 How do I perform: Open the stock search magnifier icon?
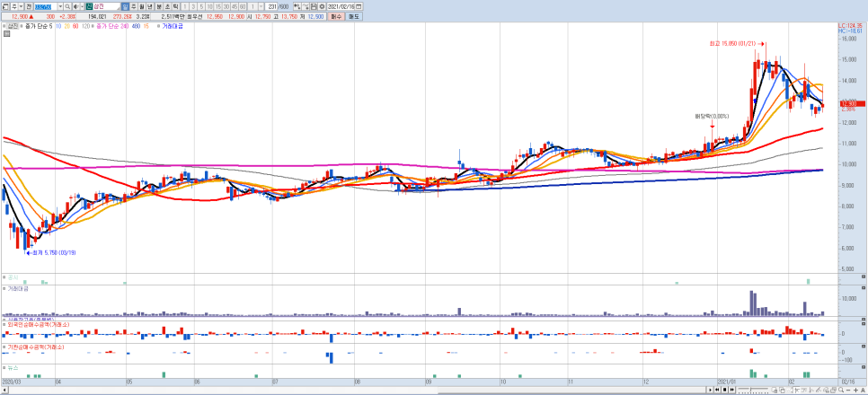pos(67,6)
